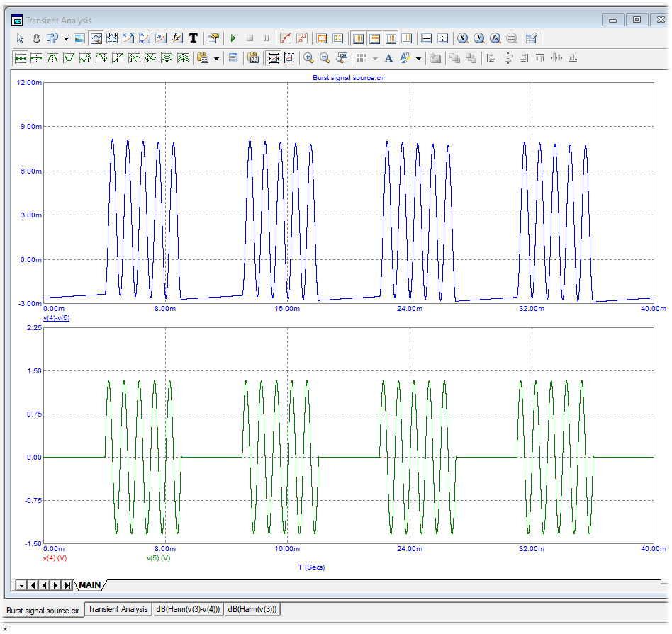The height and width of the screenshot is (634, 672).
Task: Open the dB(Harm(v(3))) tab
Action: pos(252,609)
